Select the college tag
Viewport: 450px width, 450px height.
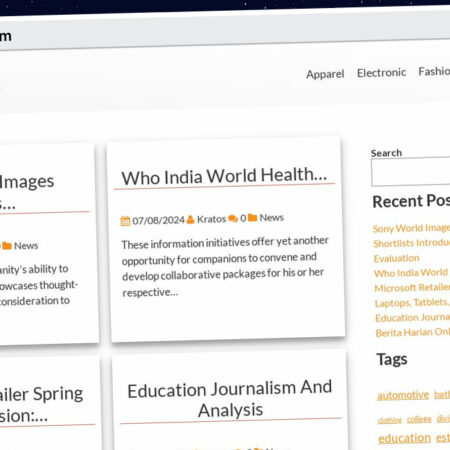coord(419,419)
